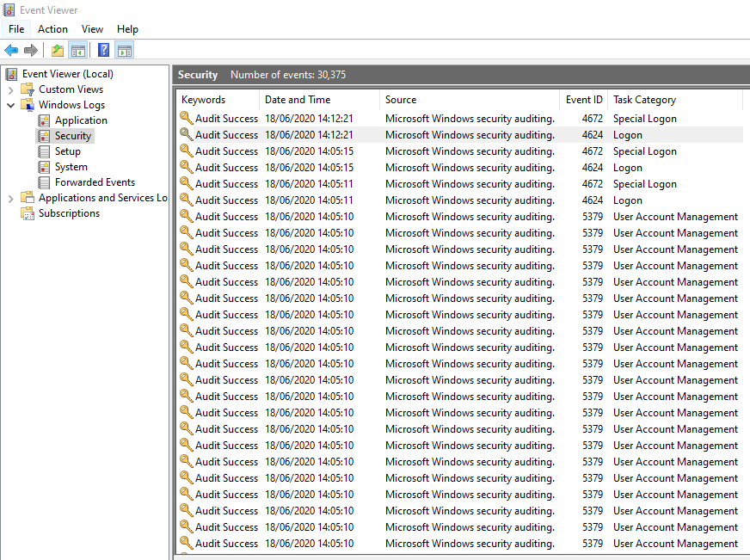
Task: Click Logon category at 14:05:15
Action: click(628, 168)
